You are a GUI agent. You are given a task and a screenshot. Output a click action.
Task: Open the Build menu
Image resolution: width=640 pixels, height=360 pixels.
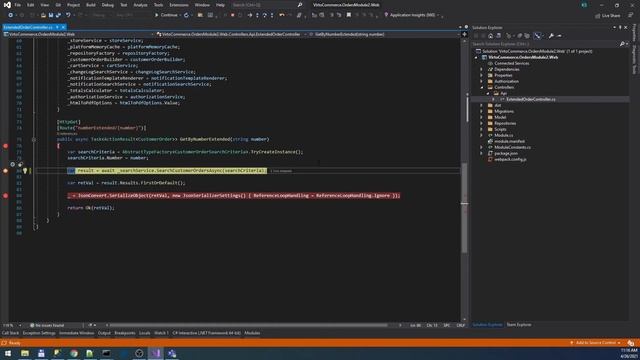[x=91, y=5]
